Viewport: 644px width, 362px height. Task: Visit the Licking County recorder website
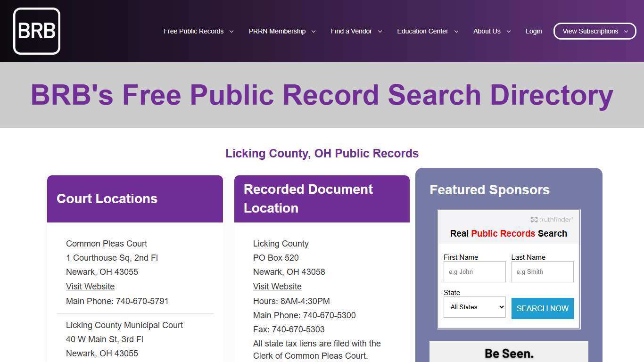(277, 287)
